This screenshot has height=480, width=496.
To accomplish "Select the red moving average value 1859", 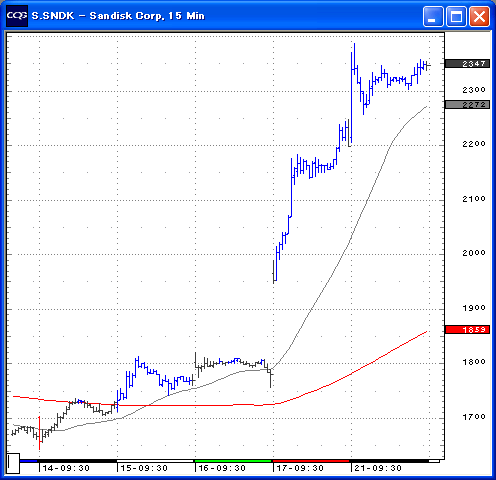I will [x=467, y=330].
